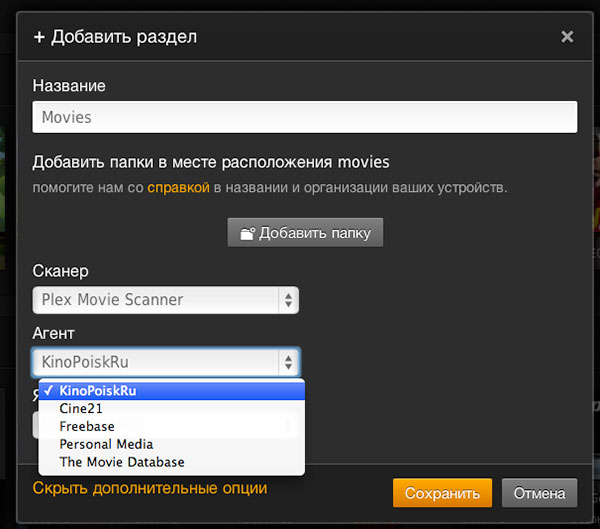Viewport: 600px width, 529px height.
Task: Close the Добавить раздел dialog with X
Action: click(567, 37)
